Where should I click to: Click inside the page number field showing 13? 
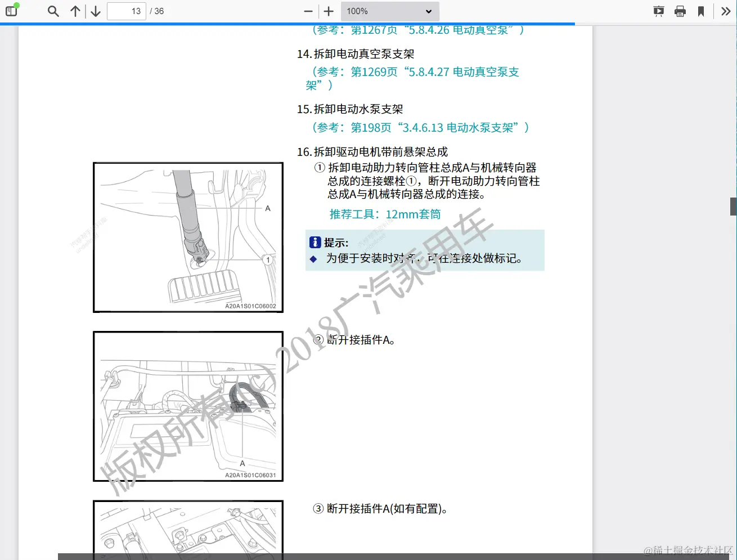point(126,11)
